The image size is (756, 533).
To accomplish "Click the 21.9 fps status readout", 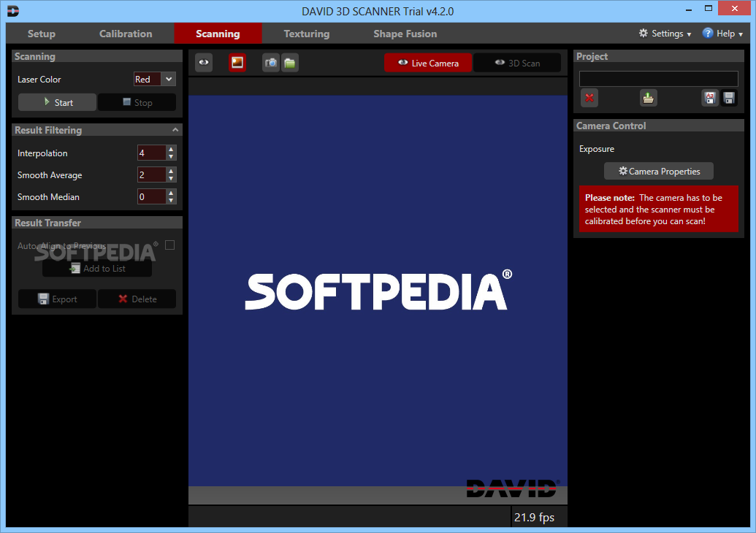I will click(534, 517).
